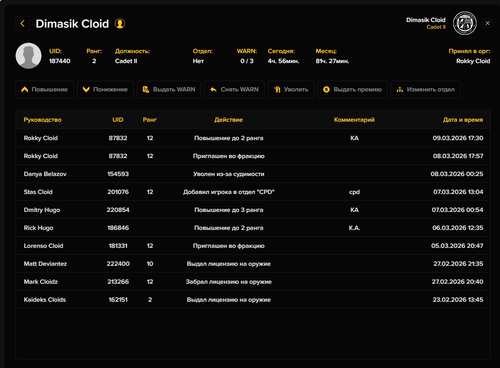This screenshot has height=368, width=500.
Task: Select the Danya Belazov row name
Action: (45, 174)
